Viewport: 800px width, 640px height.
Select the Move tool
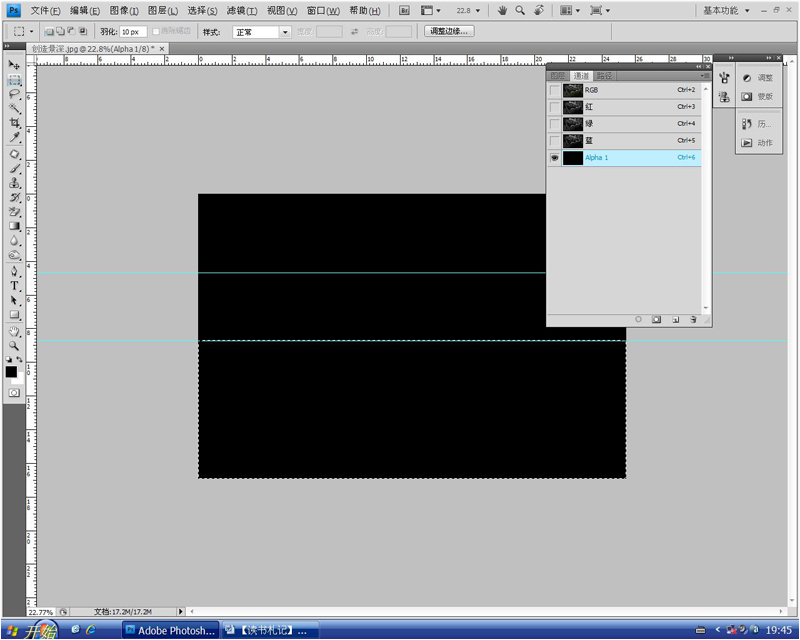[x=14, y=65]
